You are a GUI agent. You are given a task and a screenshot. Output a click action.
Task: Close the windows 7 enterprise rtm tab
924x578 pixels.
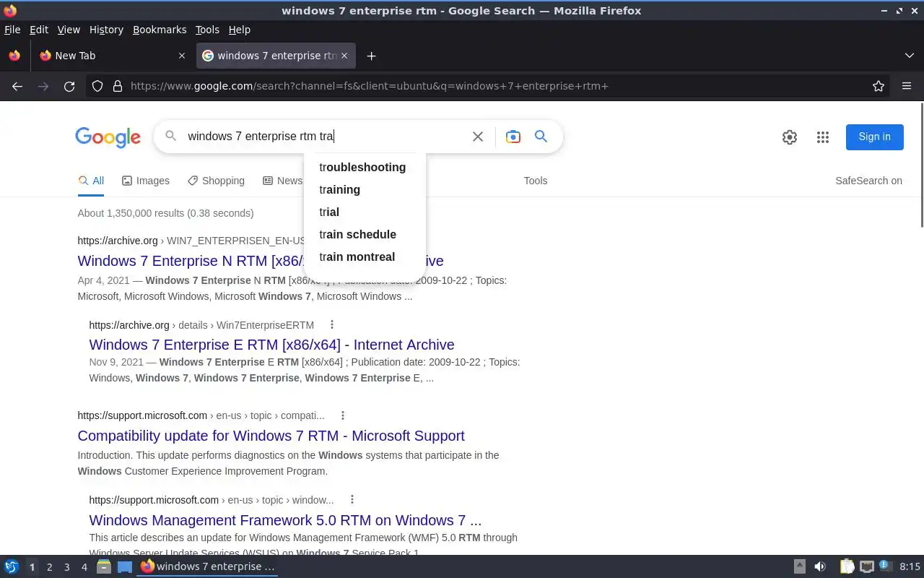pos(344,56)
